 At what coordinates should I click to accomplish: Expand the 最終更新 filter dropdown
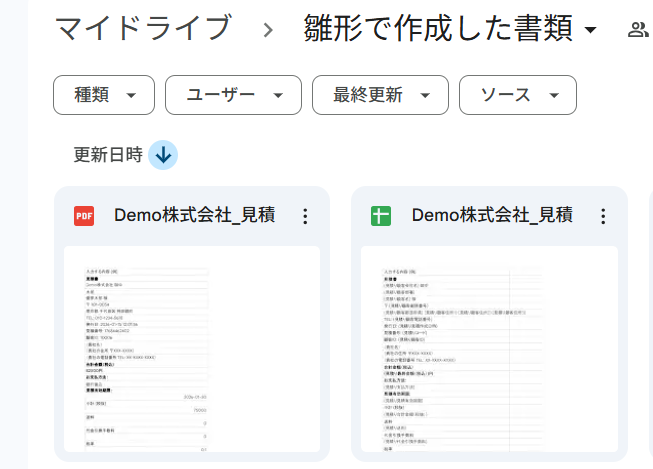coord(380,95)
